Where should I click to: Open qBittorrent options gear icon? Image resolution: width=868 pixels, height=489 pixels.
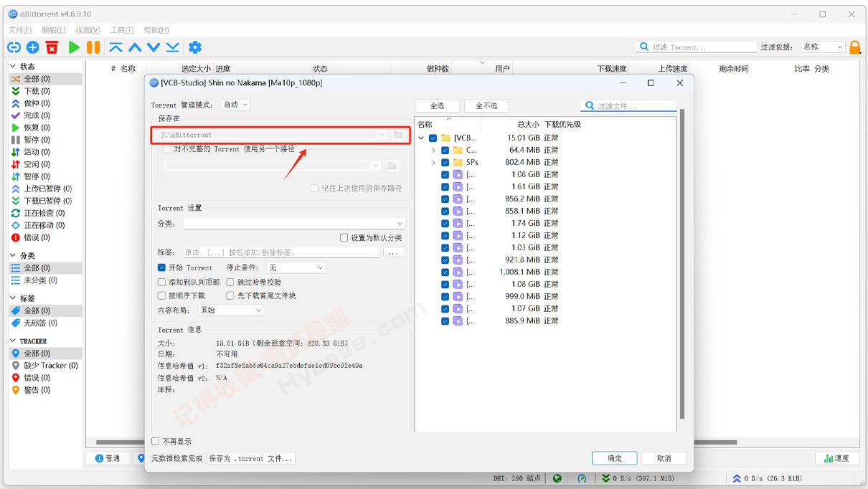point(194,47)
